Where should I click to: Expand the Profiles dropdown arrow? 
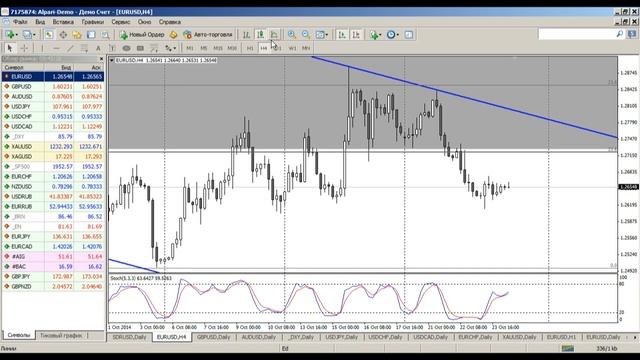coord(34,35)
